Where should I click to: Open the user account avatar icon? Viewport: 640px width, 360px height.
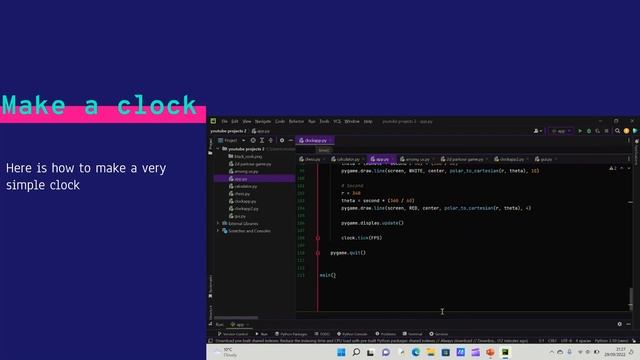[537, 131]
